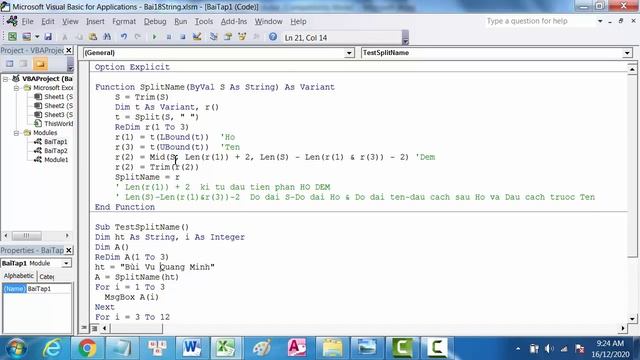The image size is (640, 360).
Task: Click the Cut toolbar icon
Action: point(64,37)
